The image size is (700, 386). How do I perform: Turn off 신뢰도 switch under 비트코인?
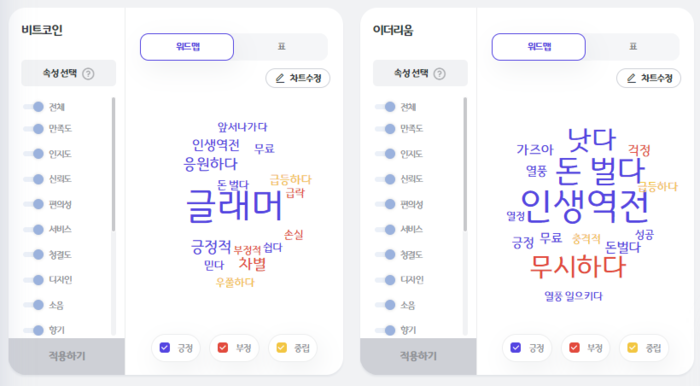pyautogui.click(x=34, y=179)
